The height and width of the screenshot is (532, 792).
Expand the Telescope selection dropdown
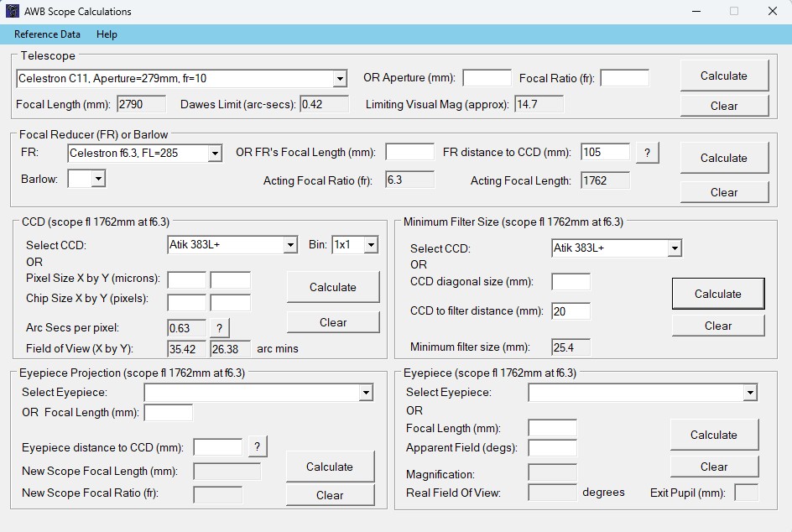coord(340,79)
